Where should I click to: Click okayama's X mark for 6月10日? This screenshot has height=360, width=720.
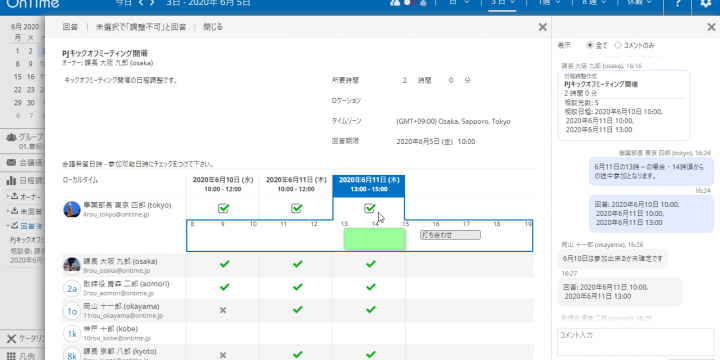click(x=223, y=310)
